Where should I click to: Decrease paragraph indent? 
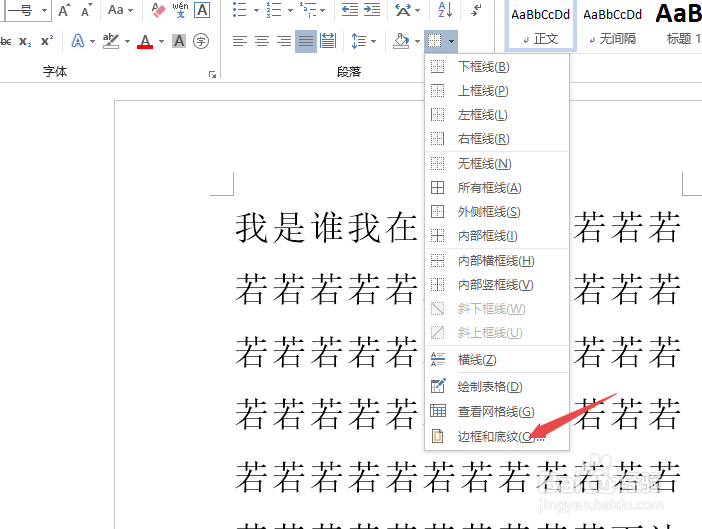coord(350,10)
